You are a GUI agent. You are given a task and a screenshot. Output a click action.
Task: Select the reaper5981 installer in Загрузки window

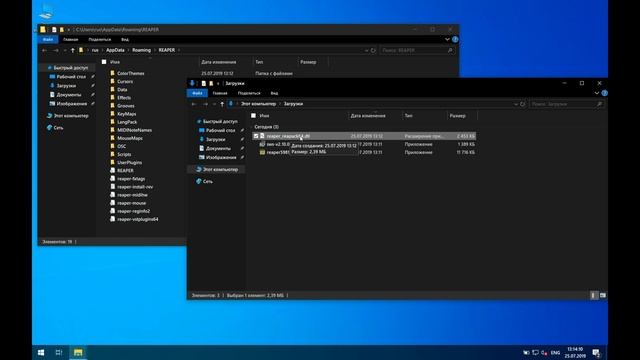click(278, 152)
